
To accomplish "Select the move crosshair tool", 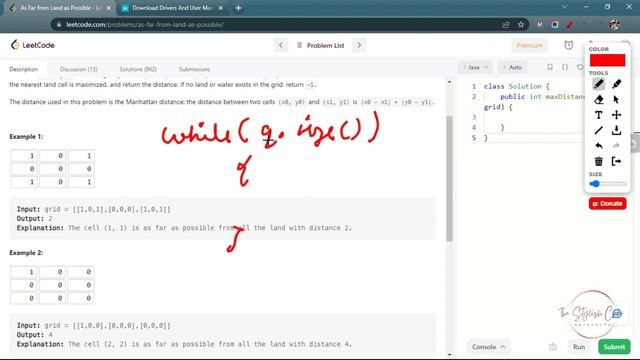I will click(x=616, y=115).
